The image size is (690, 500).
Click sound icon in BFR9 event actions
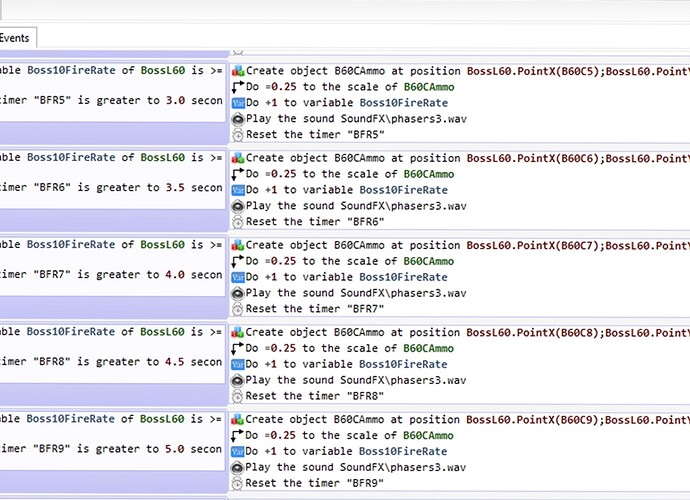[238, 467]
